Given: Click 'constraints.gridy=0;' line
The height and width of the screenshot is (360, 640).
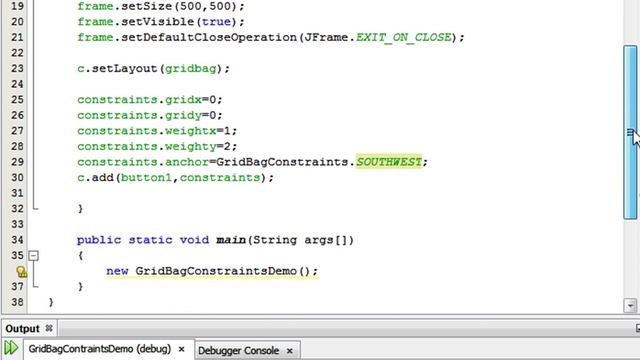Looking at the screenshot, I should 150,116.
